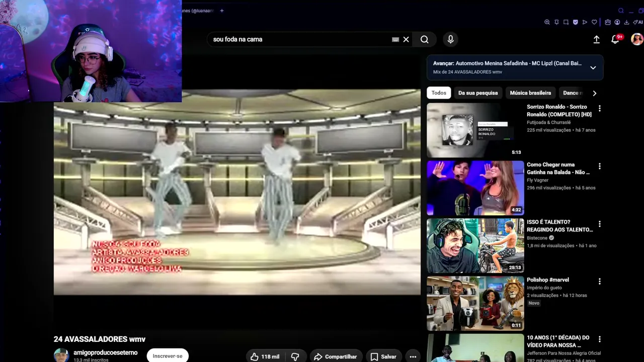This screenshot has height=362, width=644.
Task: Click Como Chegar numa Gatinha title
Action: point(558,168)
